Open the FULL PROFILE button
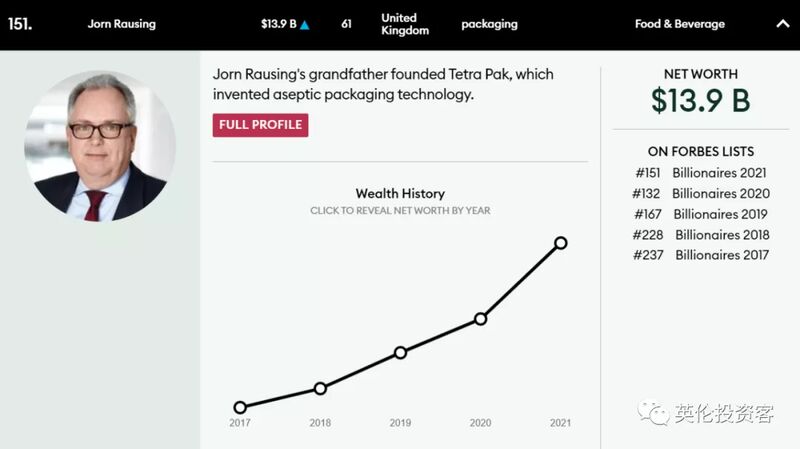800x449 pixels. pyautogui.click(x=260, y=125)
